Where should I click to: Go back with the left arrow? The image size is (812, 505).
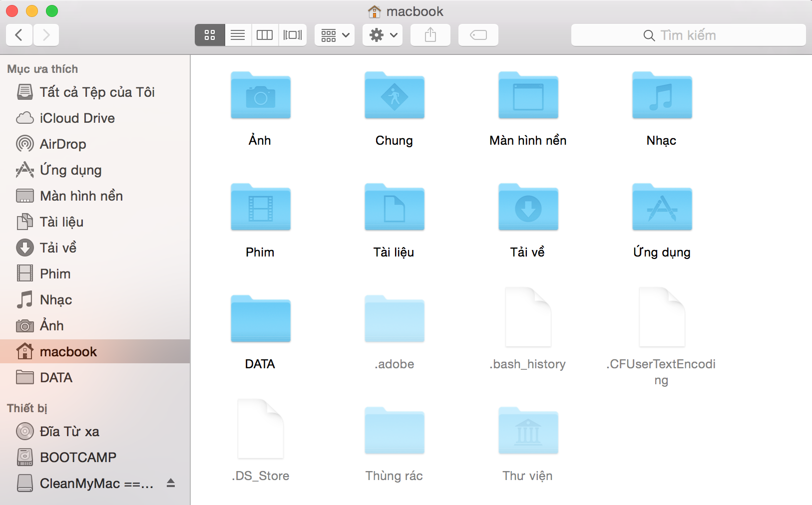point(19,35)
